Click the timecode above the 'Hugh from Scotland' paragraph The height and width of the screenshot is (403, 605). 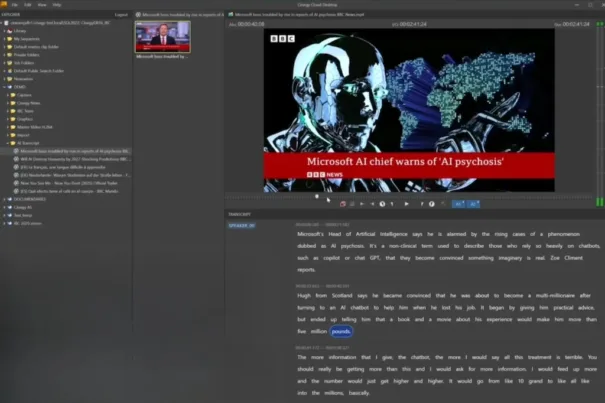click(322, 286)
